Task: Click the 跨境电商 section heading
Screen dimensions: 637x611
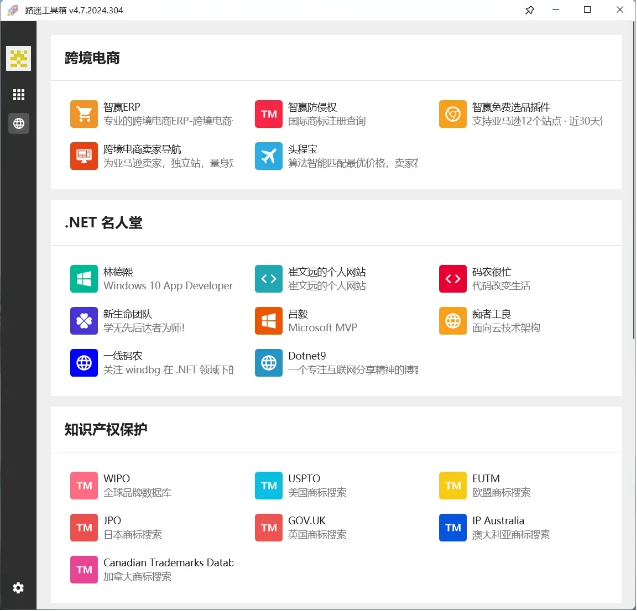Action: coord(92,58)
